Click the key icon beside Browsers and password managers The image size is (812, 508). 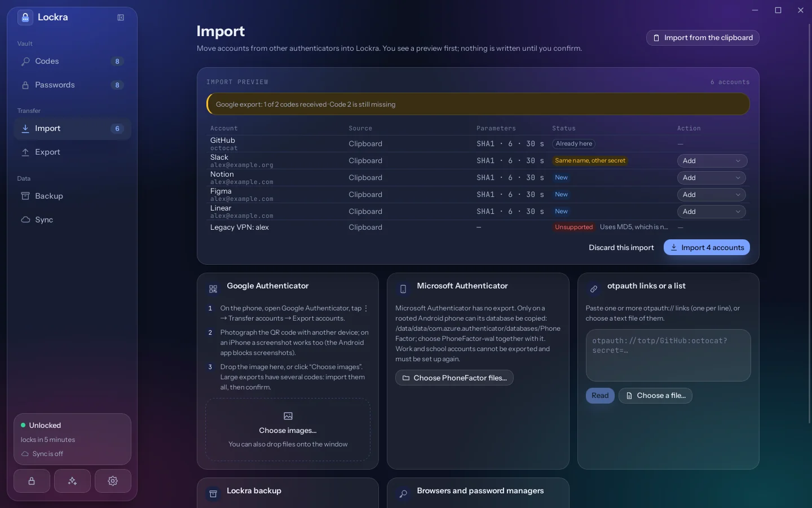point(403,494)
